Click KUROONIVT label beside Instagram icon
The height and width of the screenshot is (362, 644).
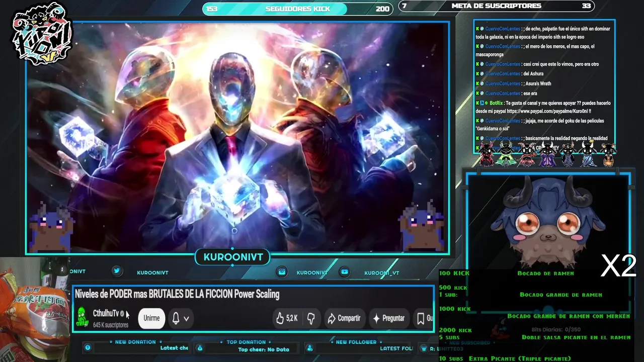[312, 273]
